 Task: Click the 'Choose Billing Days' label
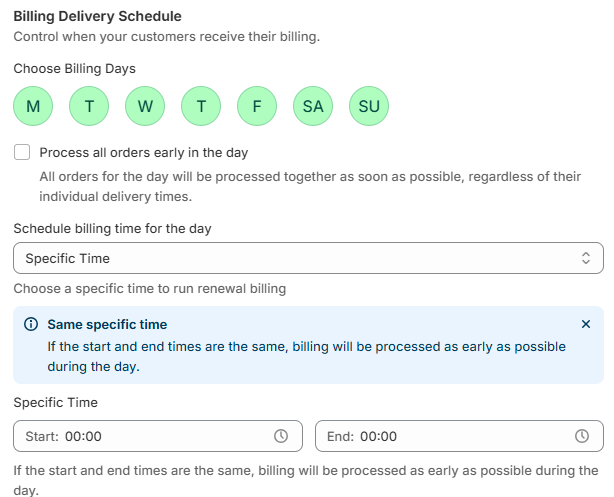75,69
